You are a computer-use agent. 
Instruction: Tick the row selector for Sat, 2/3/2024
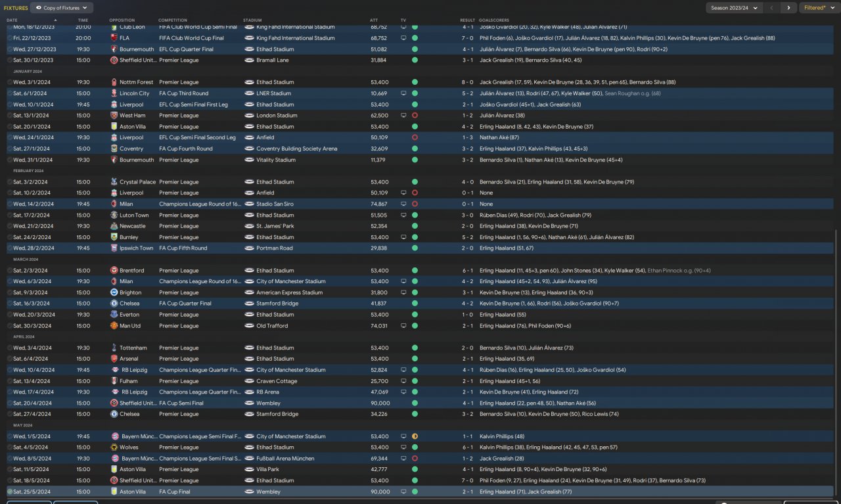click(x=10, y=270)
